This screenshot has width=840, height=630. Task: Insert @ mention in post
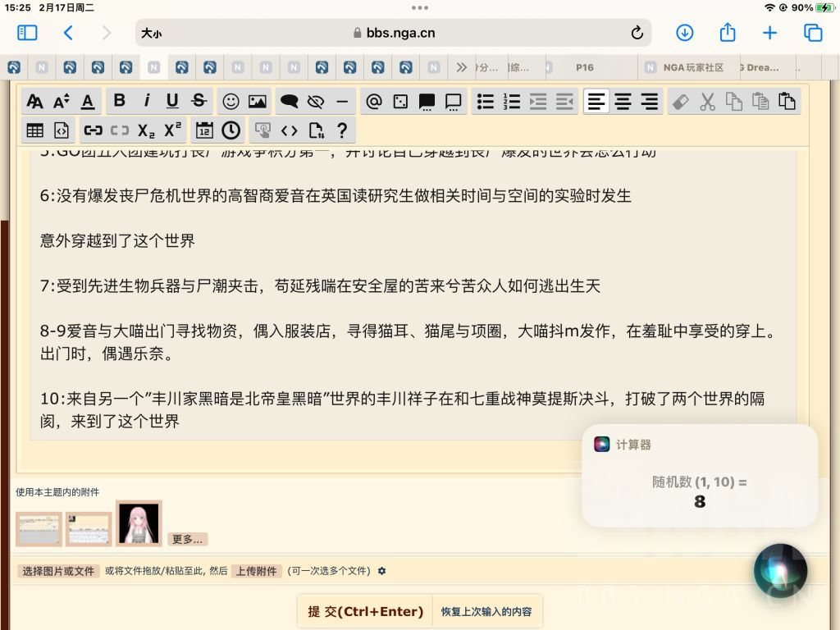(373, 101)
